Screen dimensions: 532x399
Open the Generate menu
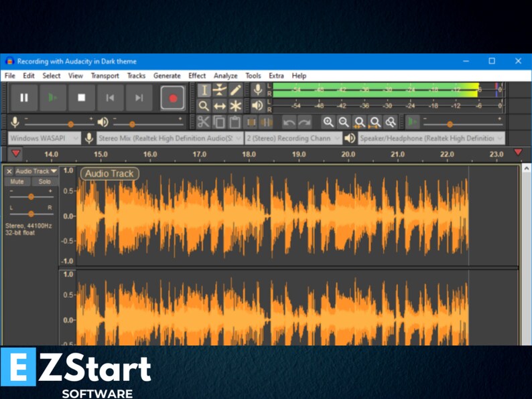coord(167,76)
